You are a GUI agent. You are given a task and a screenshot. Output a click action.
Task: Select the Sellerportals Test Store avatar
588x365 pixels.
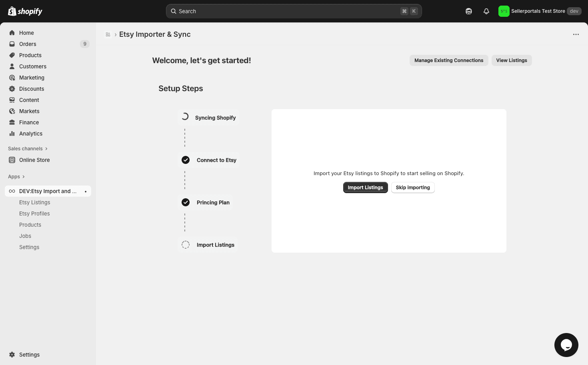pos(504,11)
